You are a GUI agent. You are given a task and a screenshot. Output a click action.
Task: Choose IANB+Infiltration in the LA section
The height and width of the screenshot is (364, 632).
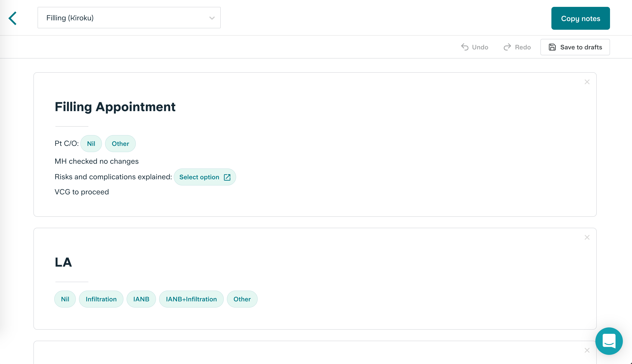point(191,299)
